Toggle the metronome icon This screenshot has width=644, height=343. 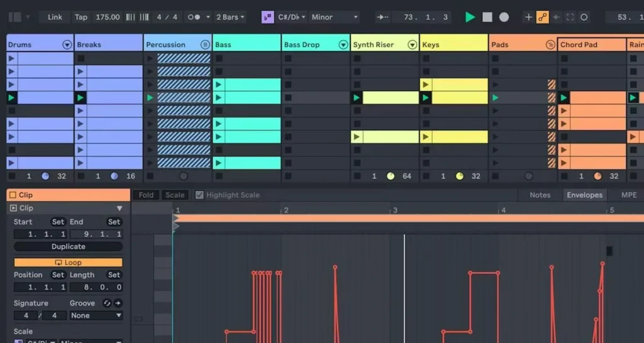coord(194,17)
